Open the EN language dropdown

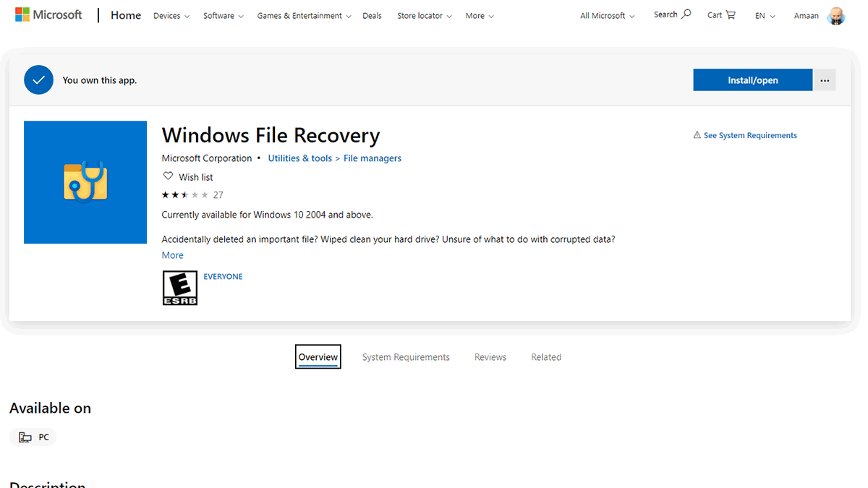pyautogui.click(x=764, y=15)
